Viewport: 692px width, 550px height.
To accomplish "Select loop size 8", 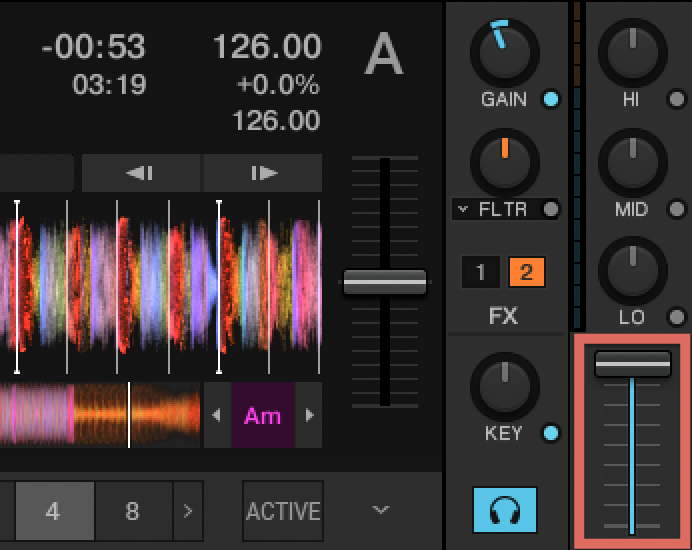I will tap(134, 511).
